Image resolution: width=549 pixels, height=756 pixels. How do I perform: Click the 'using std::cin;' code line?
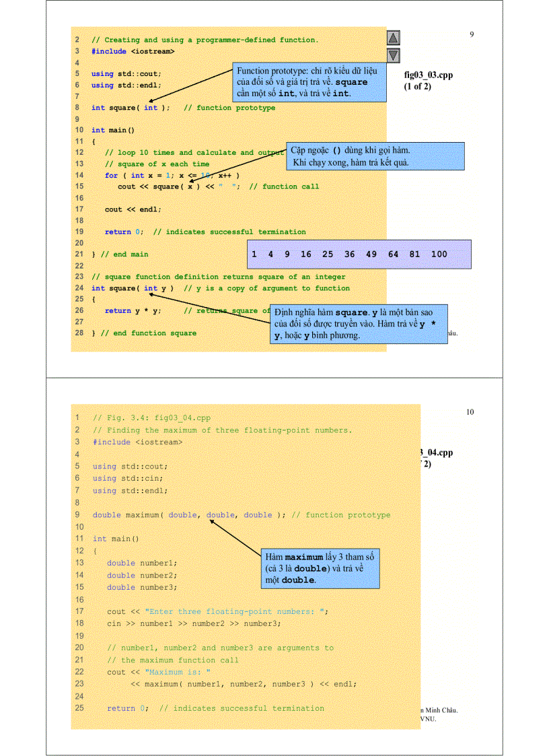(x=120, y=479)
